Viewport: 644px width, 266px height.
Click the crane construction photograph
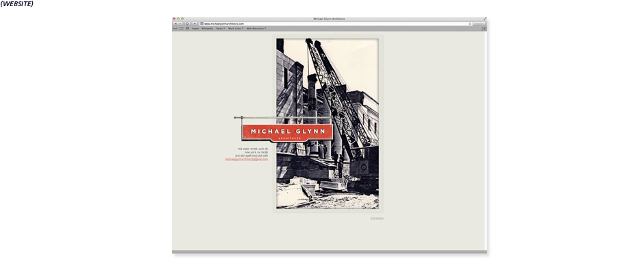[x=327, y=124]
